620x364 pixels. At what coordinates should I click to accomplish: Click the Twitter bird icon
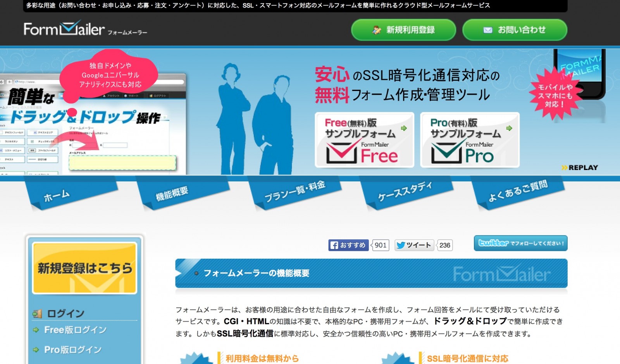tap(401, 245)
